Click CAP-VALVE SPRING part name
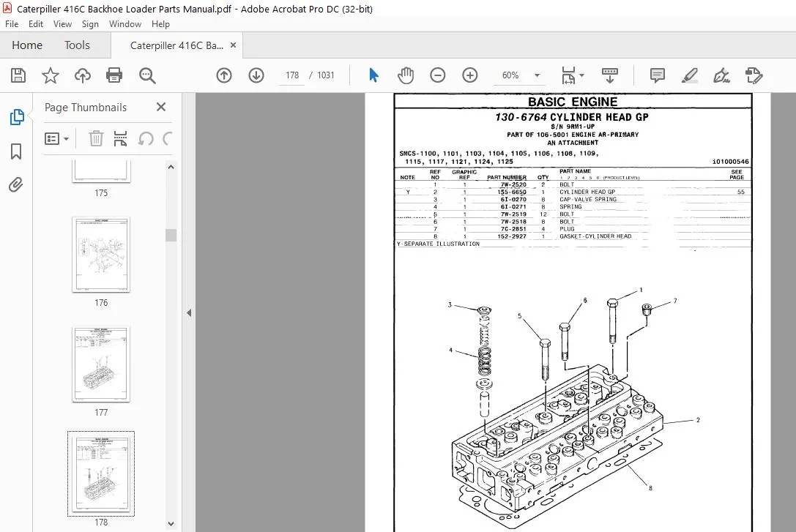Screen dimensions: 796x532 pyautogui.click(x=588, y=199)
